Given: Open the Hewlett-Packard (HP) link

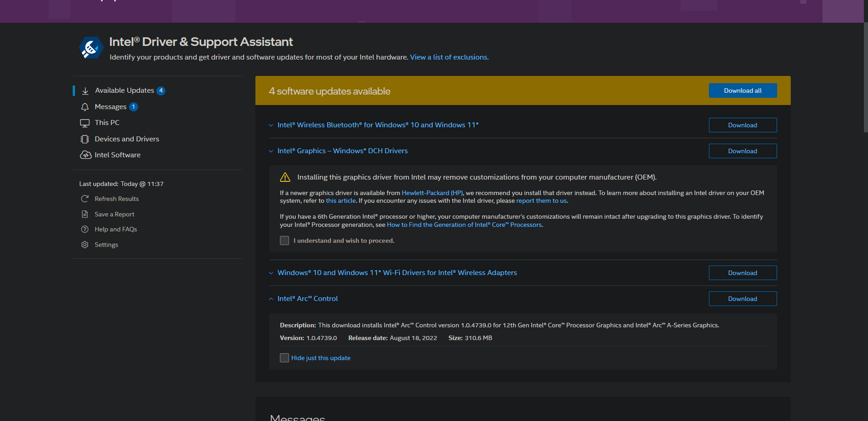Looking at the screenshot, I should [x=432, y=193].
